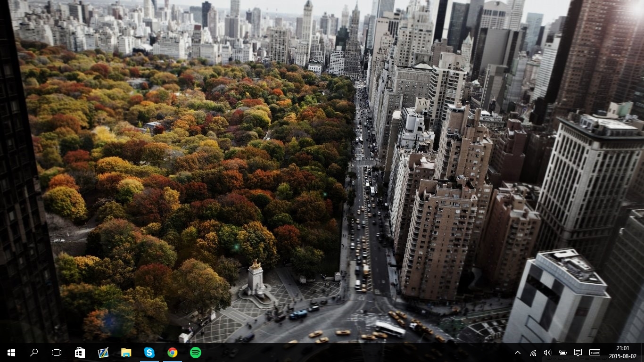Open the Windows Start menu
Image resolution: width=644 pixels, height=362 pixels.
(11, 353)
